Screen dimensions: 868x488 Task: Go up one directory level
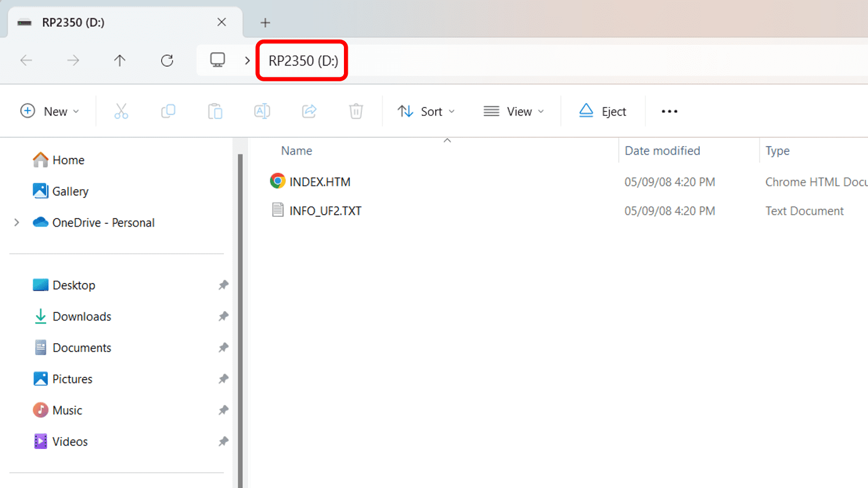(120, 60)
